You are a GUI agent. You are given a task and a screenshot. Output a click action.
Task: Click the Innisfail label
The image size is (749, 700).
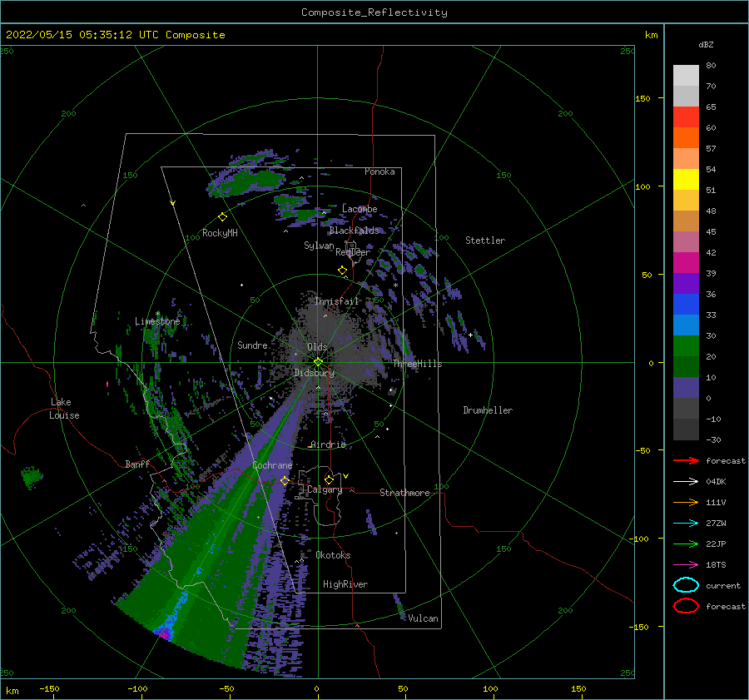coord(336,301)
